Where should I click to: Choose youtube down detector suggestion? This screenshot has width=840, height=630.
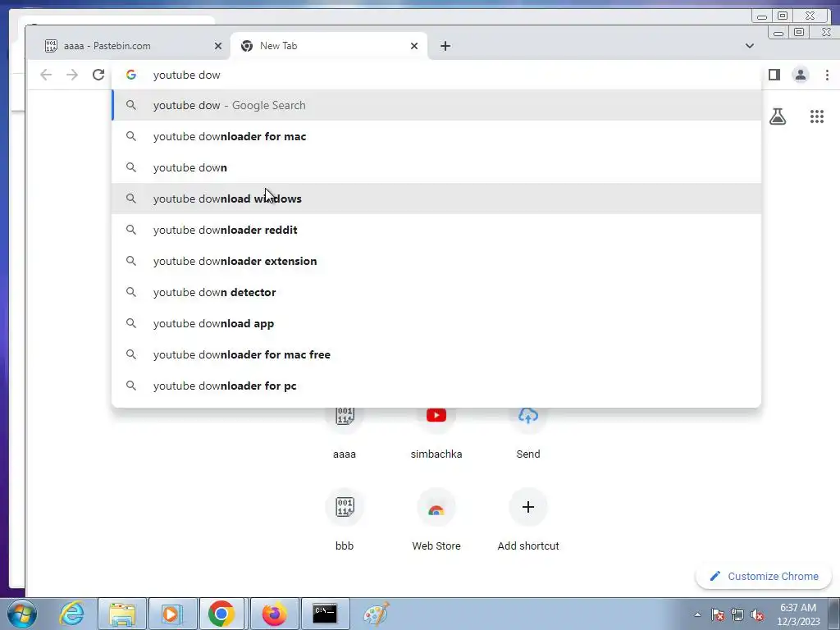(436, 292)
